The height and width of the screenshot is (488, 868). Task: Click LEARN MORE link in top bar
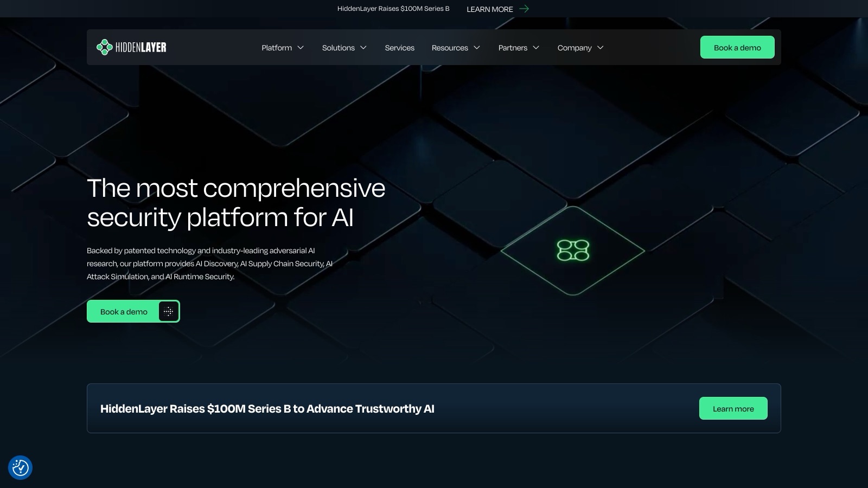pyautogui.click(x=490, y=9)
